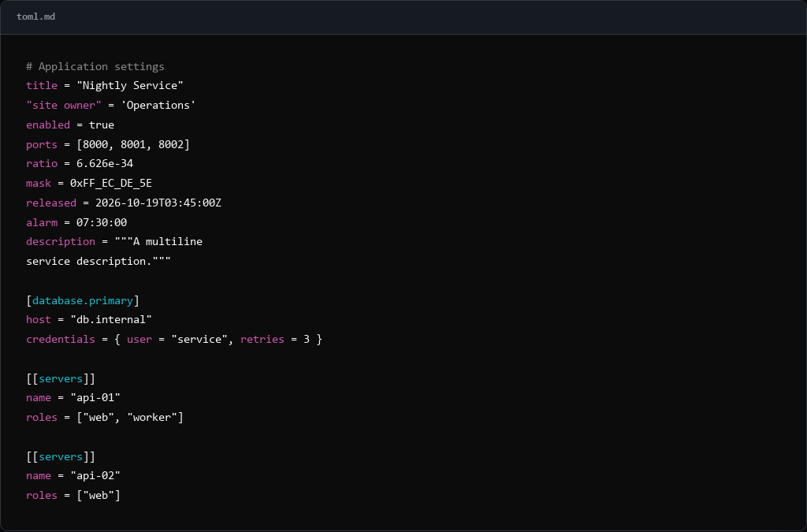Click the ["web"] roles array

click(x=99, y=496)
